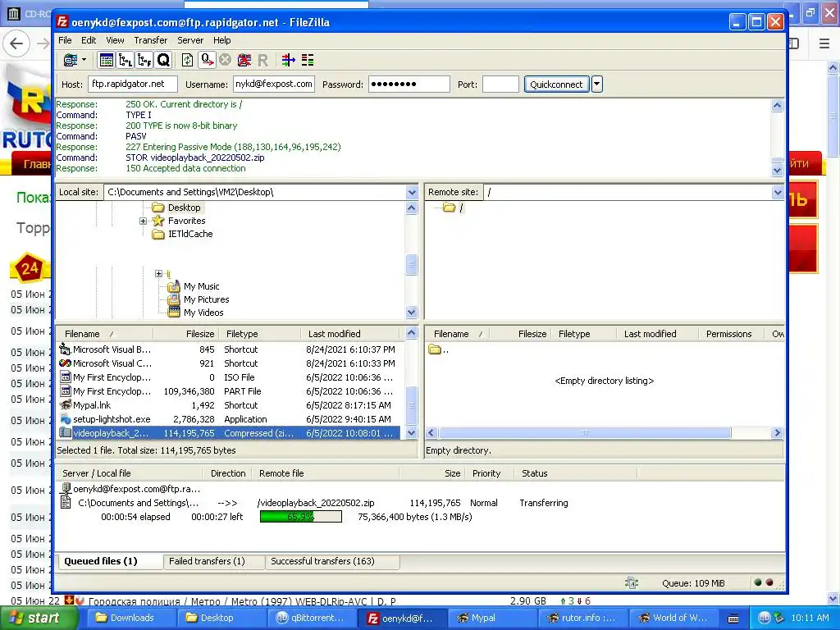Click the Password input field
The image size is (840, 630).
point(409,84)
